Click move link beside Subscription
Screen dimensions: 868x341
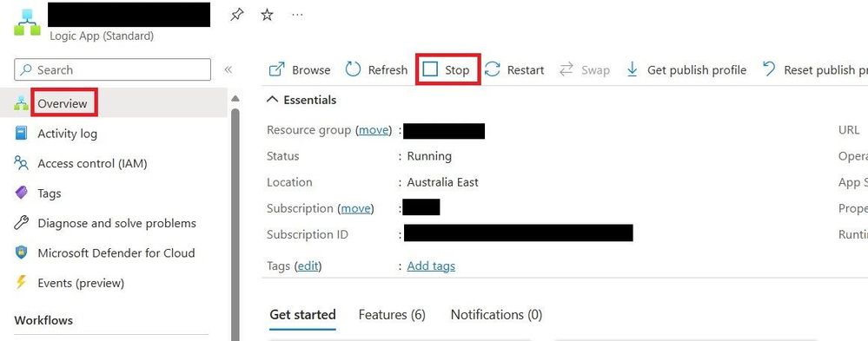[x=355, y=209]
